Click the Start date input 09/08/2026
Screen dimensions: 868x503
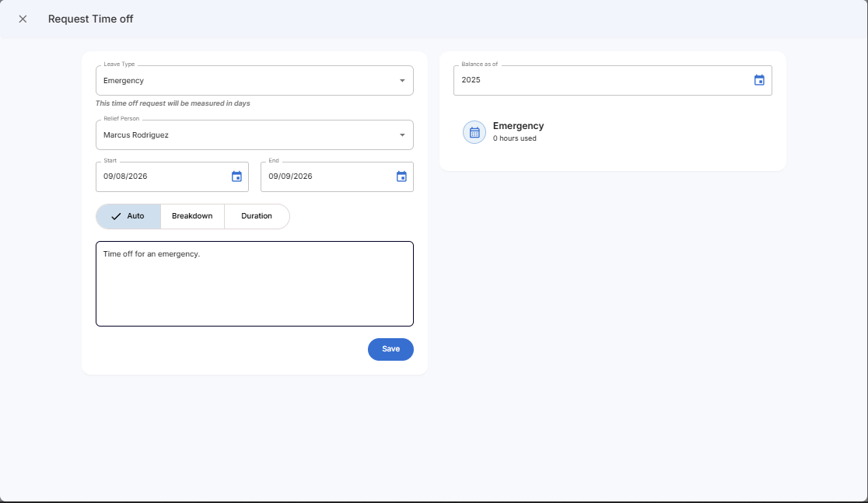click(x=159, y=176)
